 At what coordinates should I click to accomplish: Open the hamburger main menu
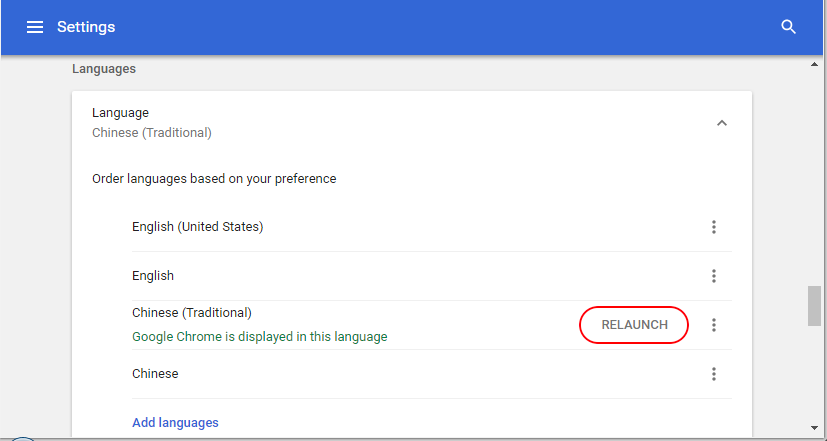(x=35, y=27)
